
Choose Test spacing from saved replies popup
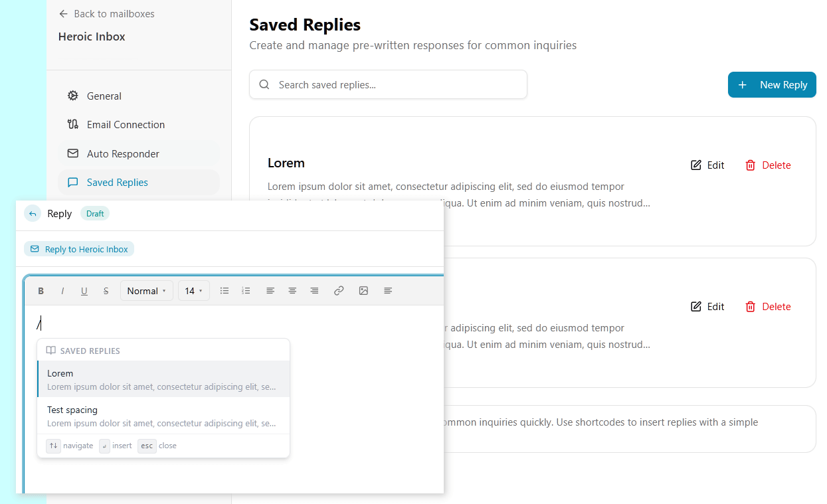pos(163,416)
